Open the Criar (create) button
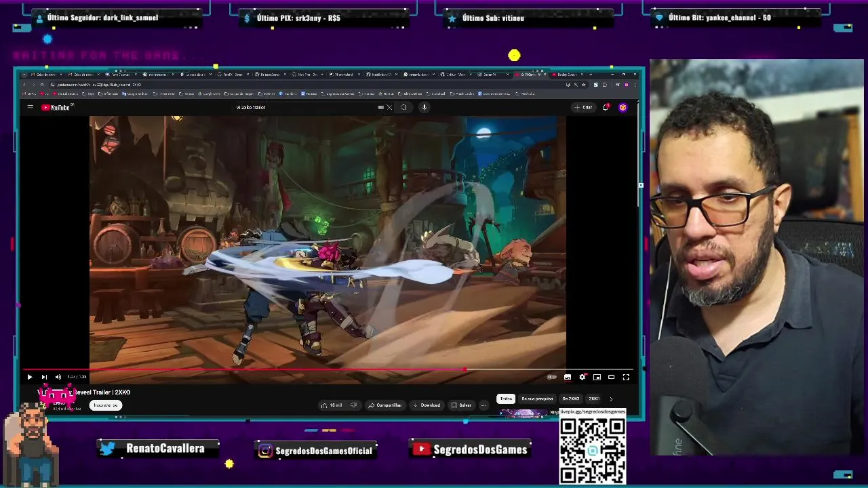Image resolution: width=868 pixels, height=488 pixels. click(x=583, y=107)
